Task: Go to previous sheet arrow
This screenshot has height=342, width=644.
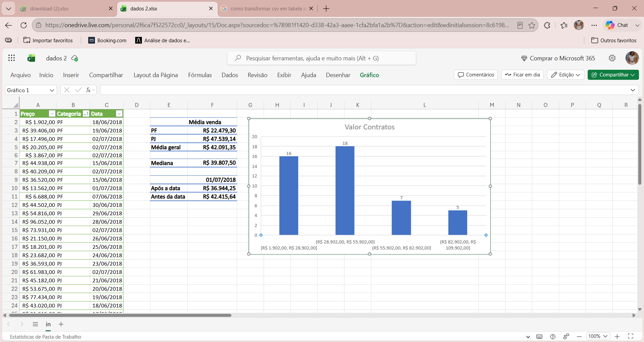Action: pos(9,324)
